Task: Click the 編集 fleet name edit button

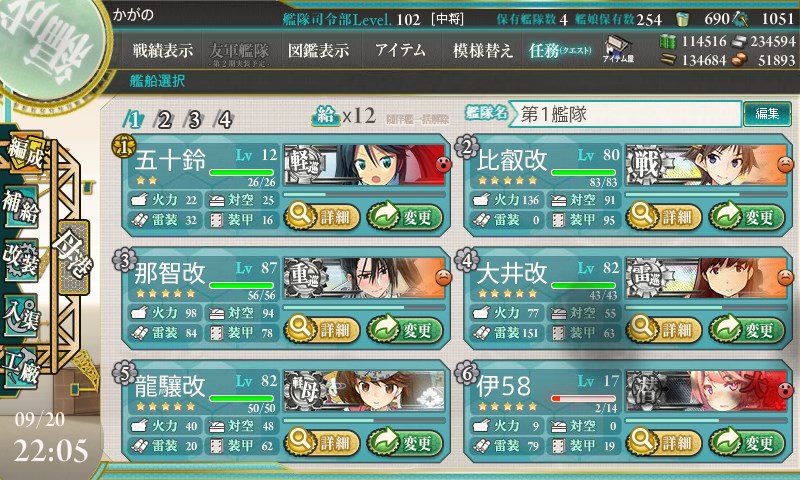Action: (x=767, y=114)
